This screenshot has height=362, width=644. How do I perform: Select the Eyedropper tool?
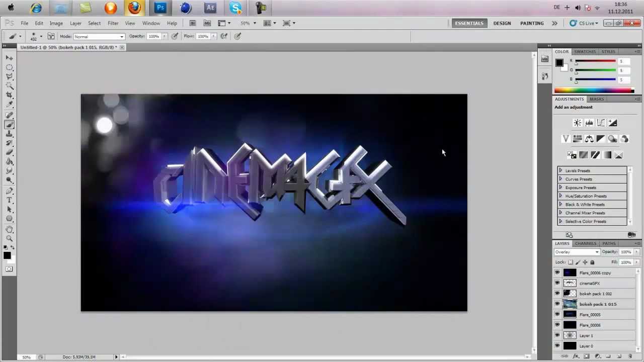point(10,105)
